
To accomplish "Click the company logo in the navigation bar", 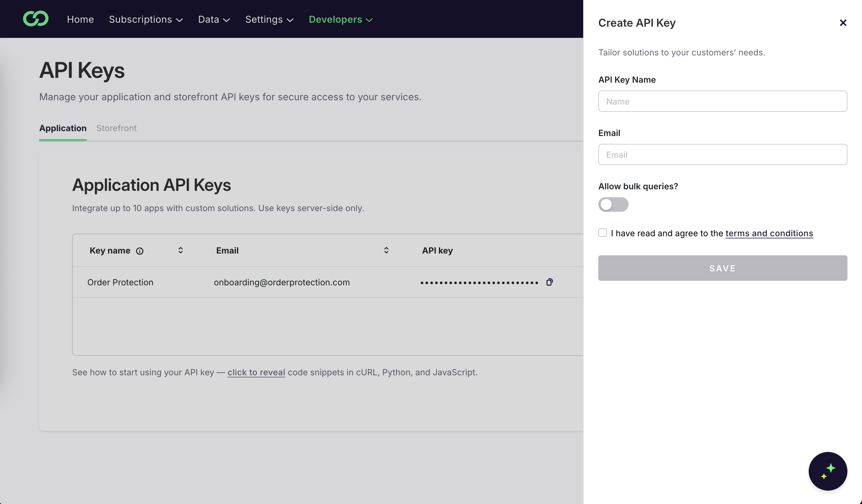I will coord(36,19).
